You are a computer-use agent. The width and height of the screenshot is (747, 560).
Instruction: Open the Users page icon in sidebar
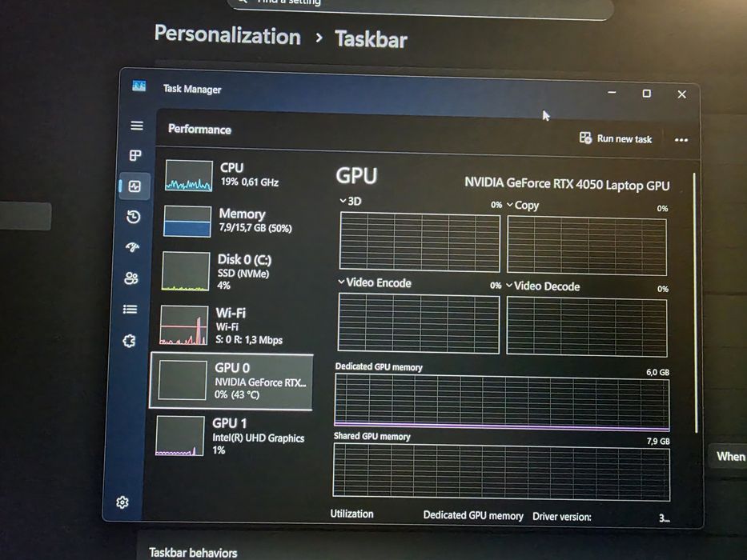pos(131,278)
